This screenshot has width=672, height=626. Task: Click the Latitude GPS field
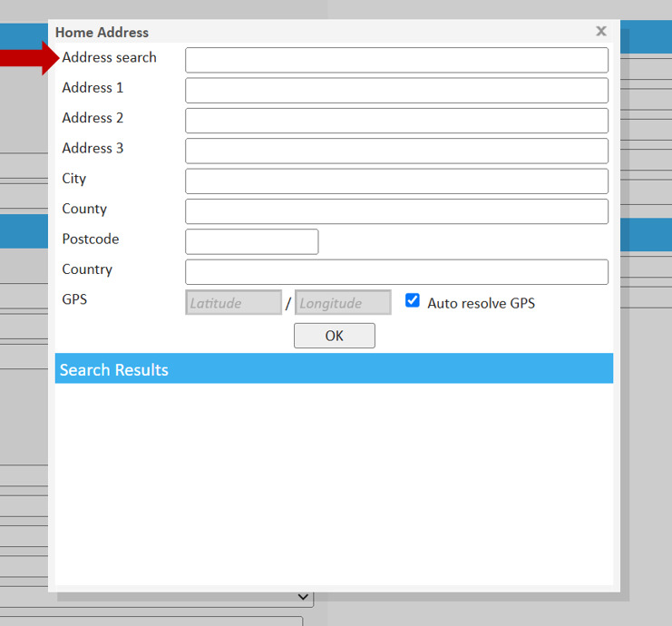(233, 303)
